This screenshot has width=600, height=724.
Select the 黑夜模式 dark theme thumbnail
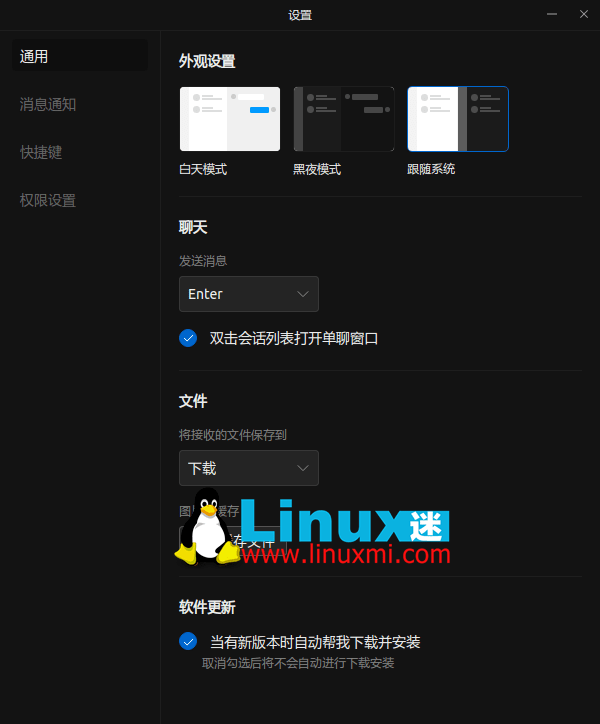[x=343, y=119]
